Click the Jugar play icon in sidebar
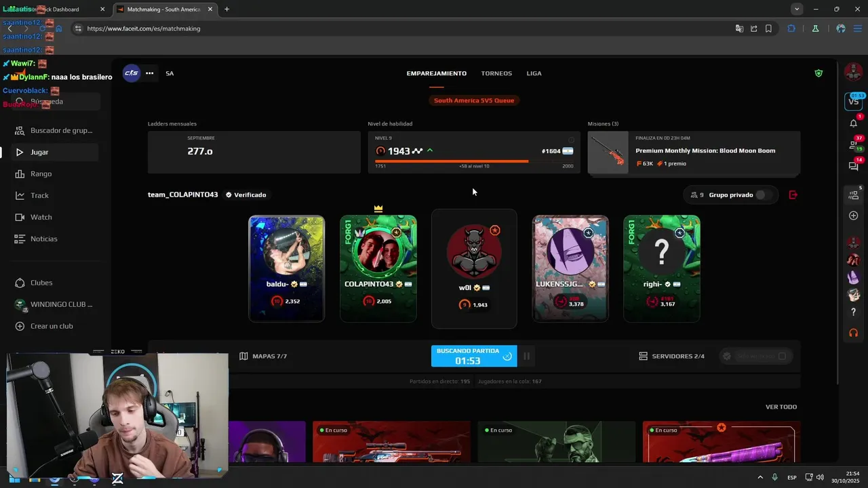 [x=20, y=152]
